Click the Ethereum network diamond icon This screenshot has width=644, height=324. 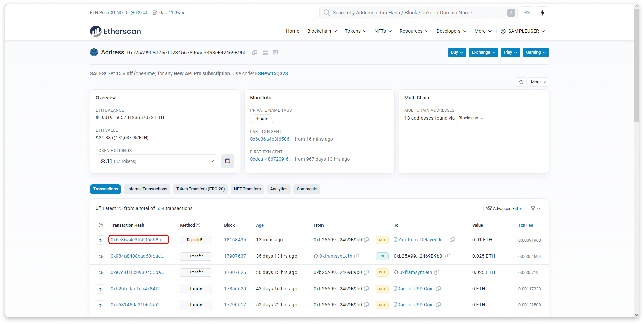tap(542, 13)
